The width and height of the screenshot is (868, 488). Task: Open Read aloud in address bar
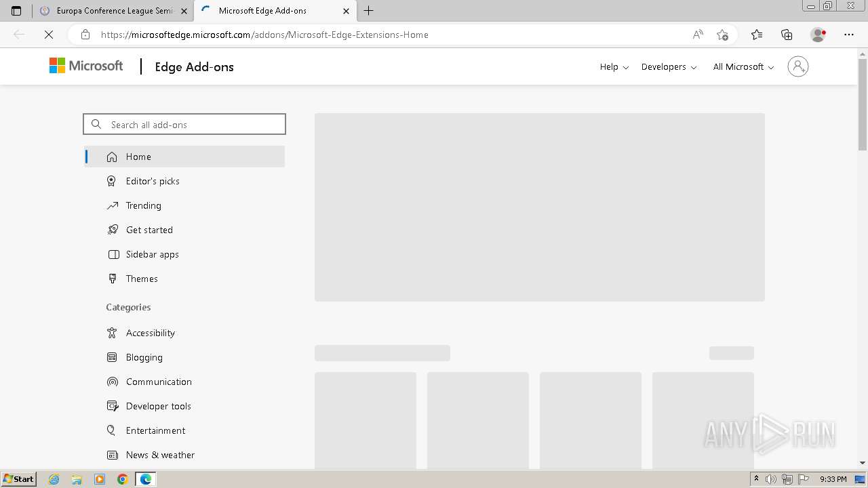click(x=698, y=35)
